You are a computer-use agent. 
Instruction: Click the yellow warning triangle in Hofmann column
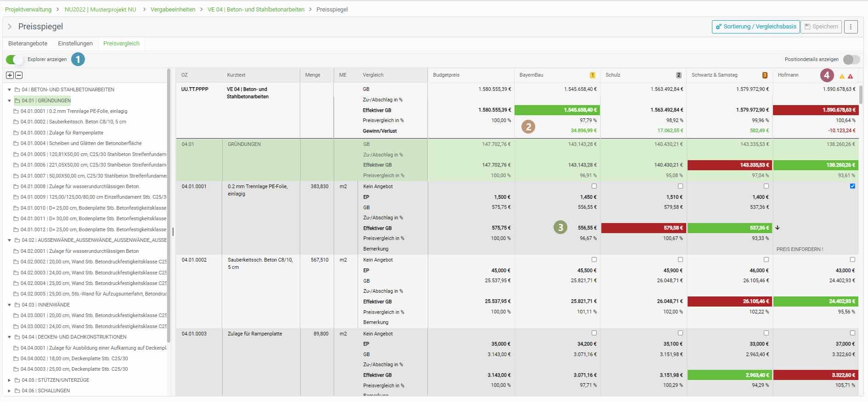click(x=842, y=76)
